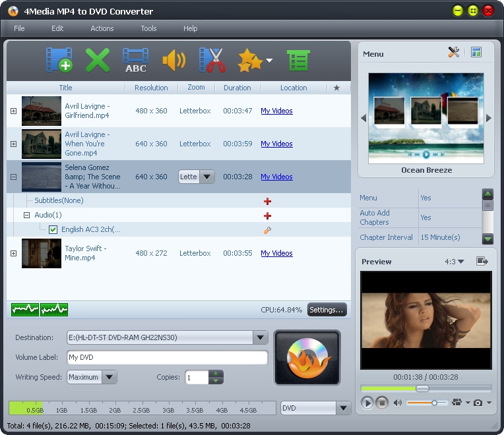Expand Avril Lavigne - When You're Gone row

click(x=13, y=144)
